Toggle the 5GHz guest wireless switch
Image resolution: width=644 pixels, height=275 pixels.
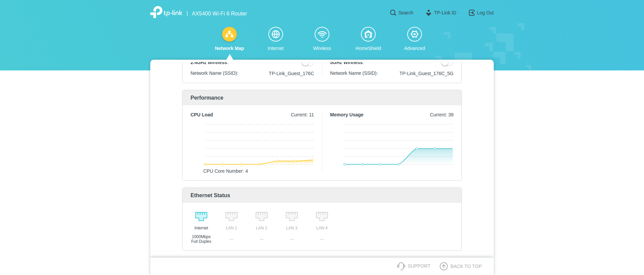(447, 63)
